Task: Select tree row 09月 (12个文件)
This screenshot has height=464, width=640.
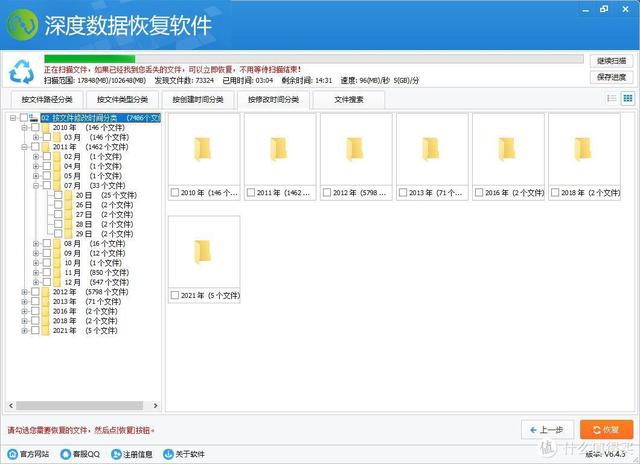Action: [x=94, y=253]
